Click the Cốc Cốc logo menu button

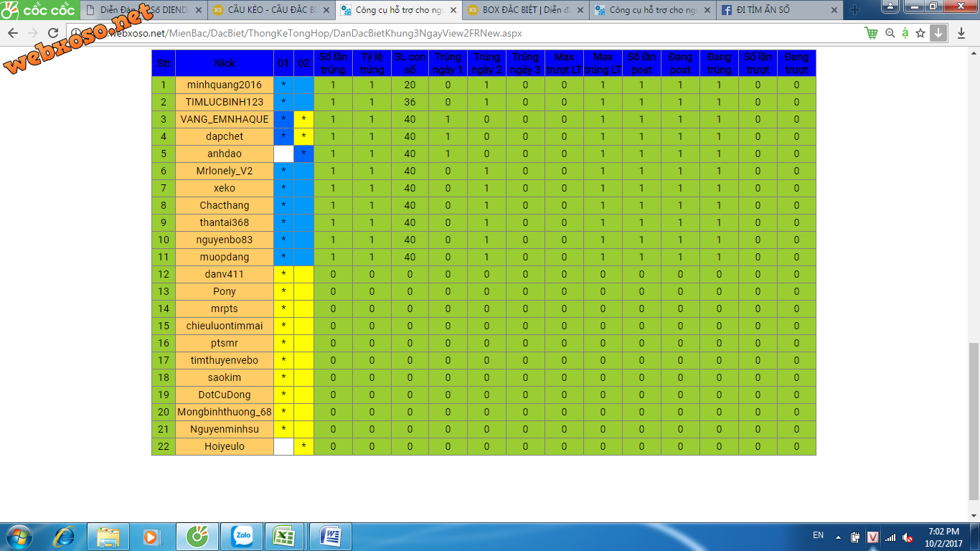pos(38,9)
